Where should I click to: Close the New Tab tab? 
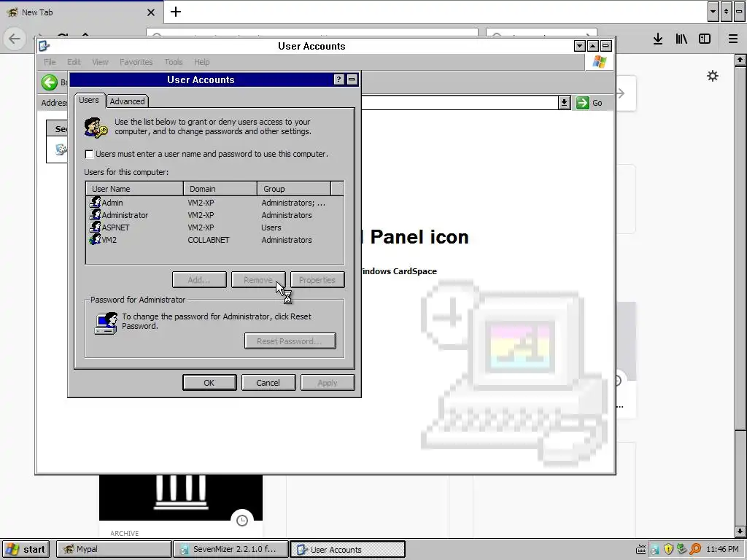151,12
